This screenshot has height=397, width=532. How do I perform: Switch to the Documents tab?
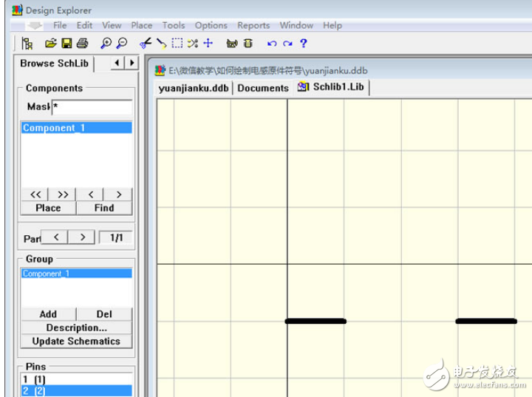pos(262,88)
